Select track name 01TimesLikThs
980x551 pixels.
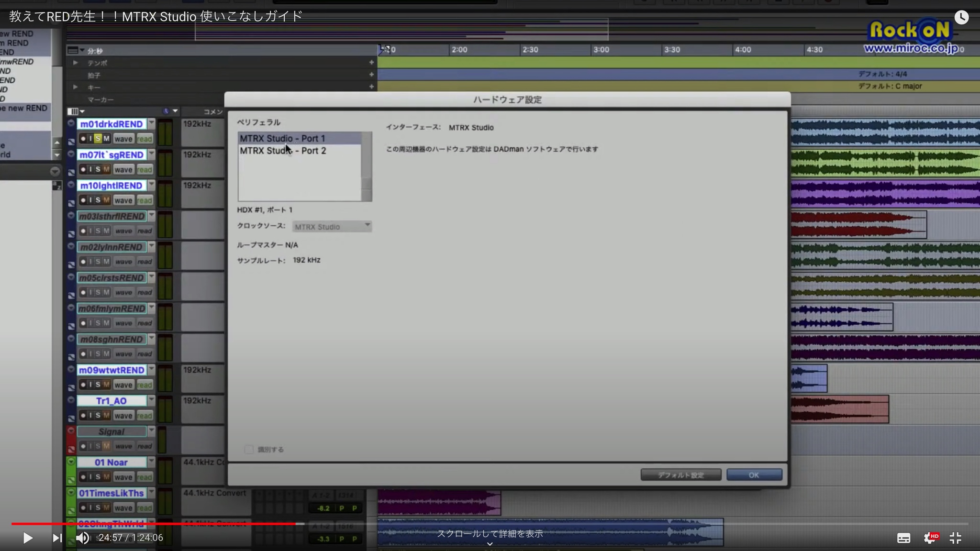(111, 493)
